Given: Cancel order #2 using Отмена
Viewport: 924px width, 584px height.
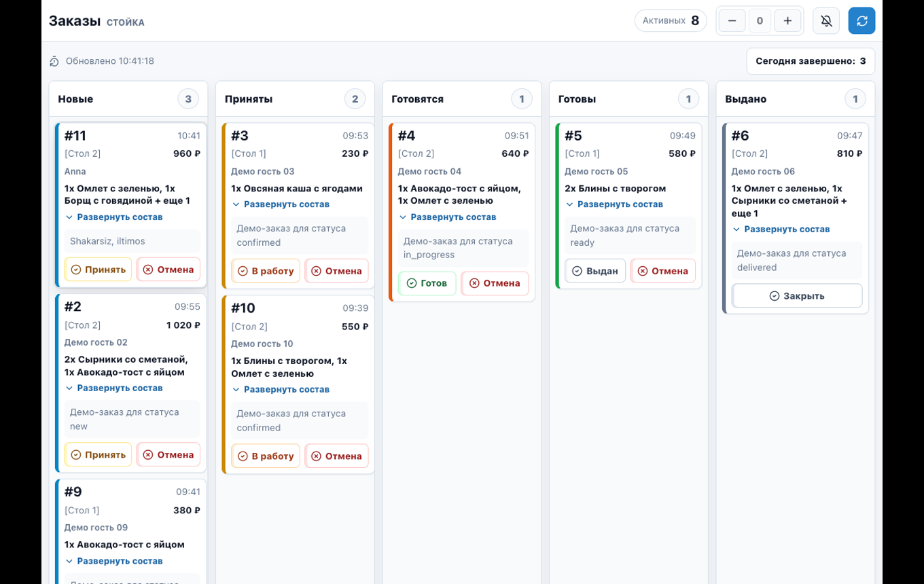Looking at the screenshot, I should click(168, 455).
